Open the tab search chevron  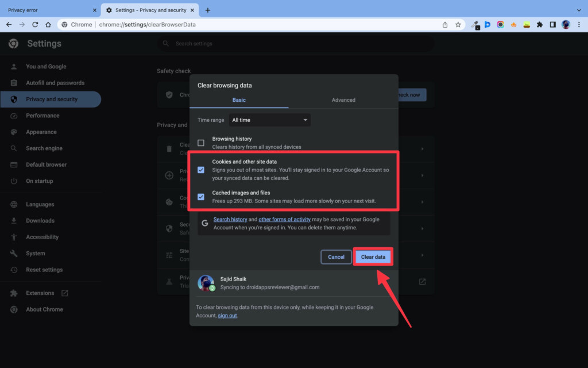(579, 10)
